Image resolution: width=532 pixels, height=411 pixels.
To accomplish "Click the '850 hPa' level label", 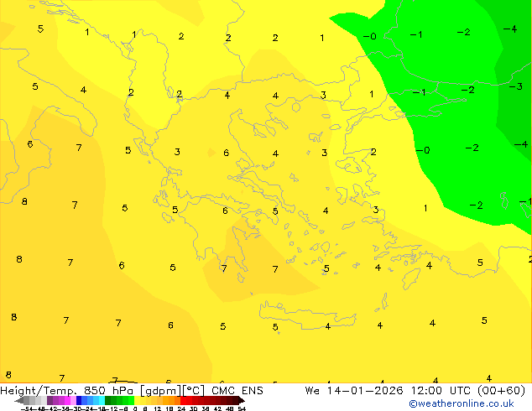I will coord(108,391).
